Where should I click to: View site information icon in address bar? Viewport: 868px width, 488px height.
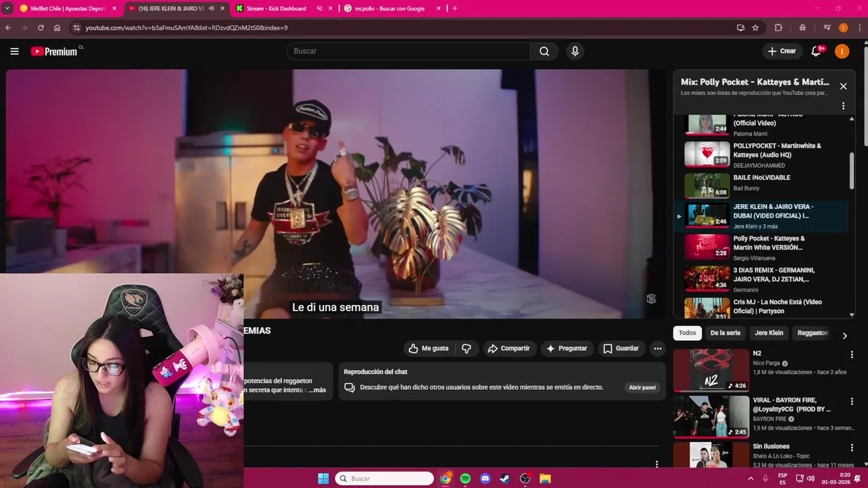click(76, 28)
